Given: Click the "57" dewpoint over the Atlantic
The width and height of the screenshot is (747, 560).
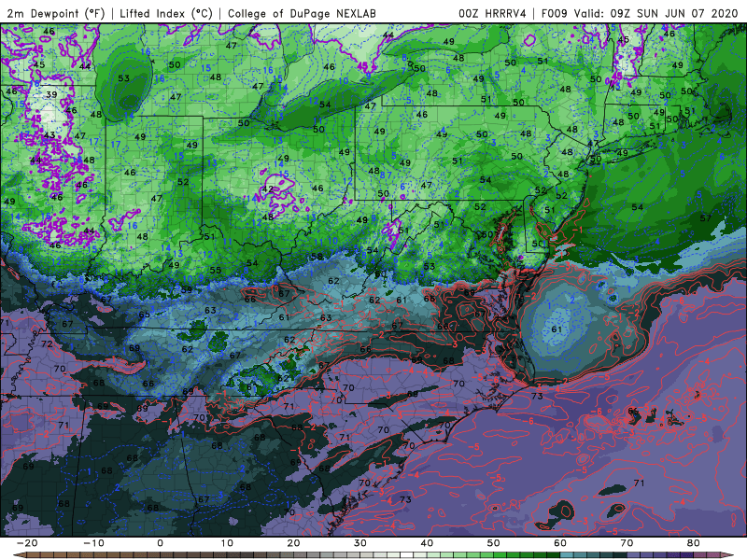Looking at the screenshot, I should pyautogui.click(x=706, y=218).
